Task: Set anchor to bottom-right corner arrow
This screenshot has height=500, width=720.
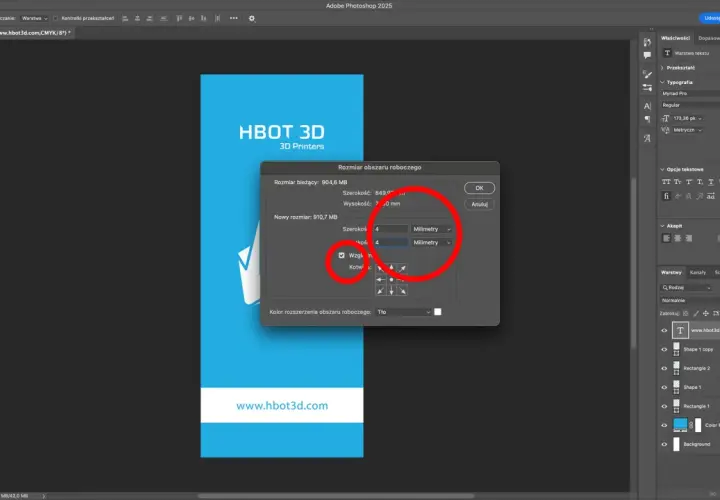Action: [x=402, y=291]
